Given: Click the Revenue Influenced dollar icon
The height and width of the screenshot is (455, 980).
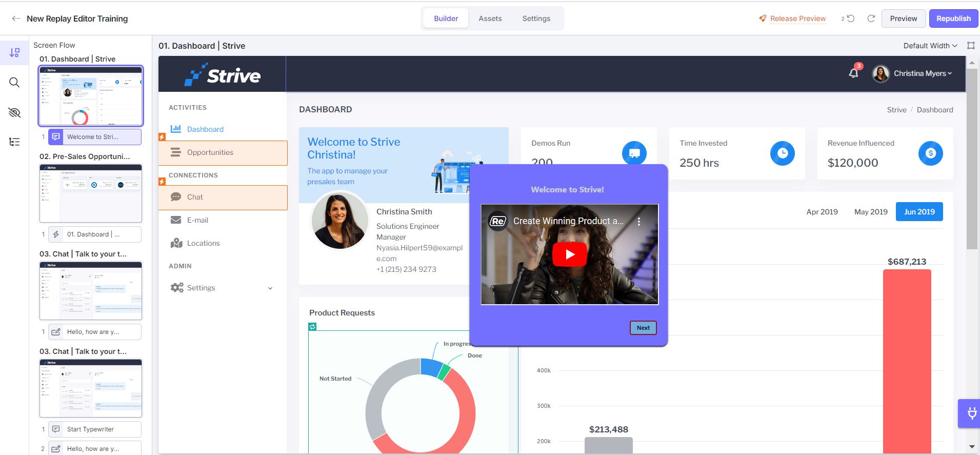Looking at the screenshot, I should pos(931,153).
